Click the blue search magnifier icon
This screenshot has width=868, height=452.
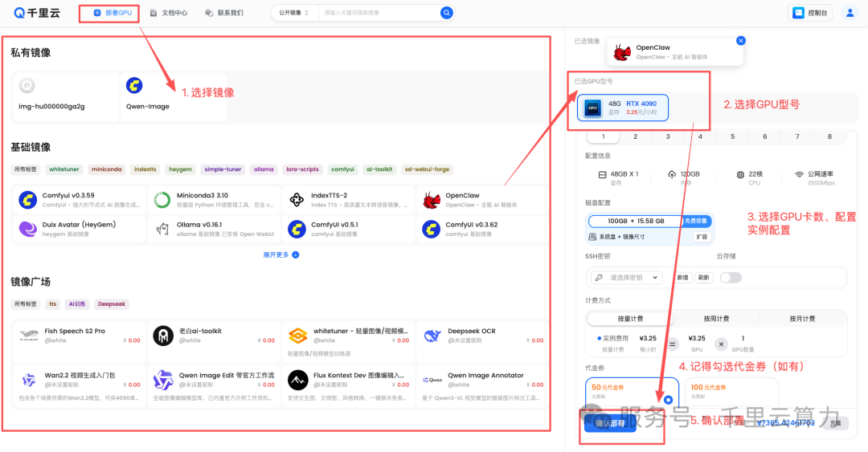point(446,13)
